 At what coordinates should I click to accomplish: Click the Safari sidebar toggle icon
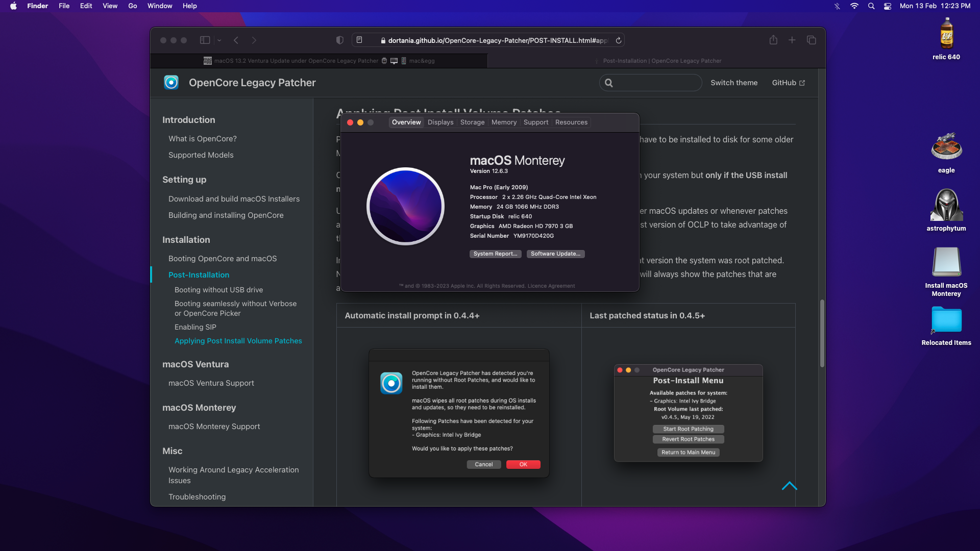pos(205,40)
